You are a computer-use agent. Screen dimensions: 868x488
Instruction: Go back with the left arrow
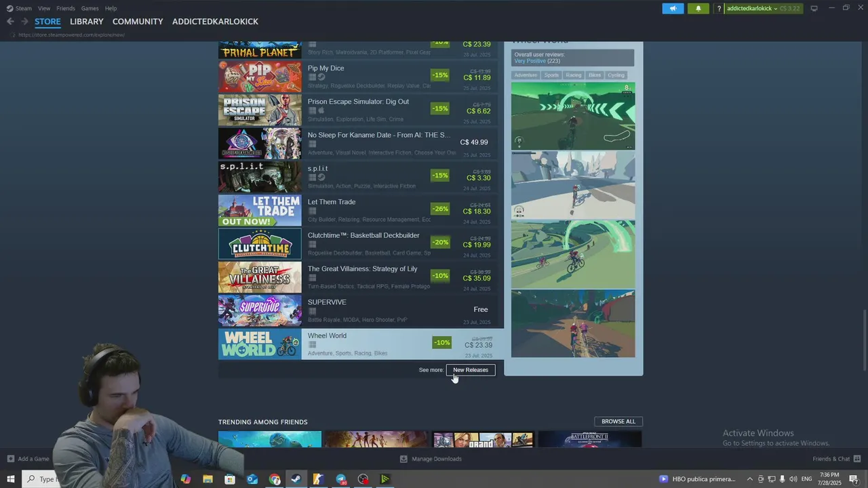click(10, 22)
